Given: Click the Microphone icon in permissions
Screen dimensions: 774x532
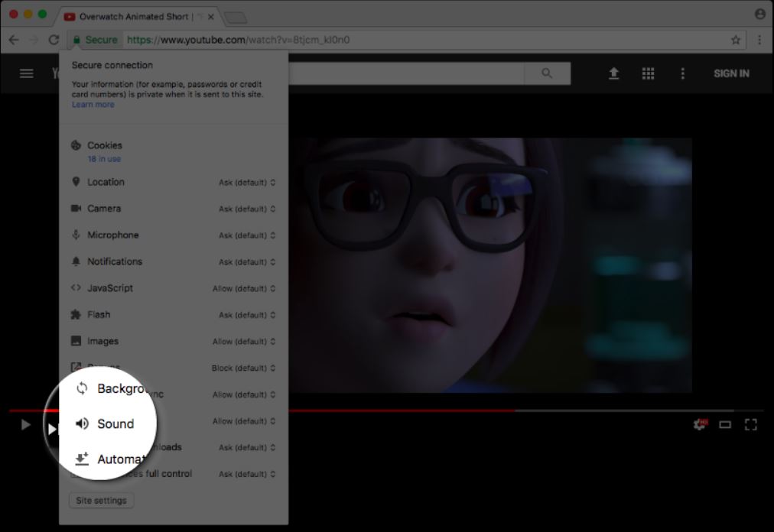Looking at the screenshot, I should point(76,235).
